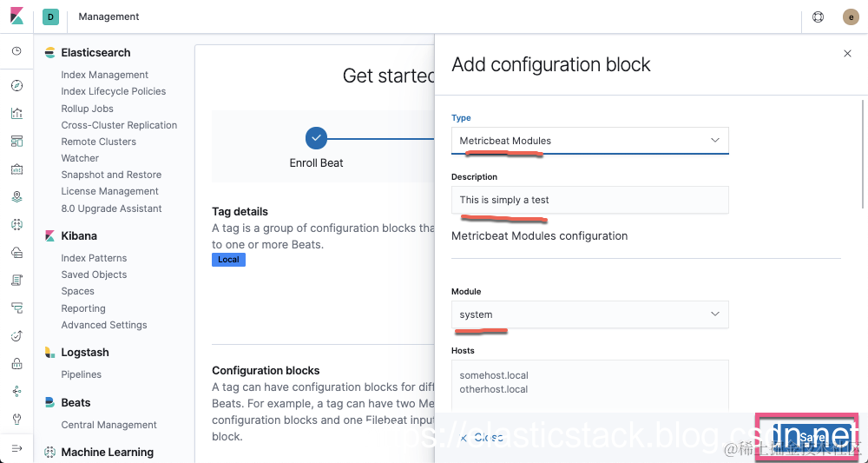
Task: Open the Module dropdown showing system
Action: tap(589, 314)
